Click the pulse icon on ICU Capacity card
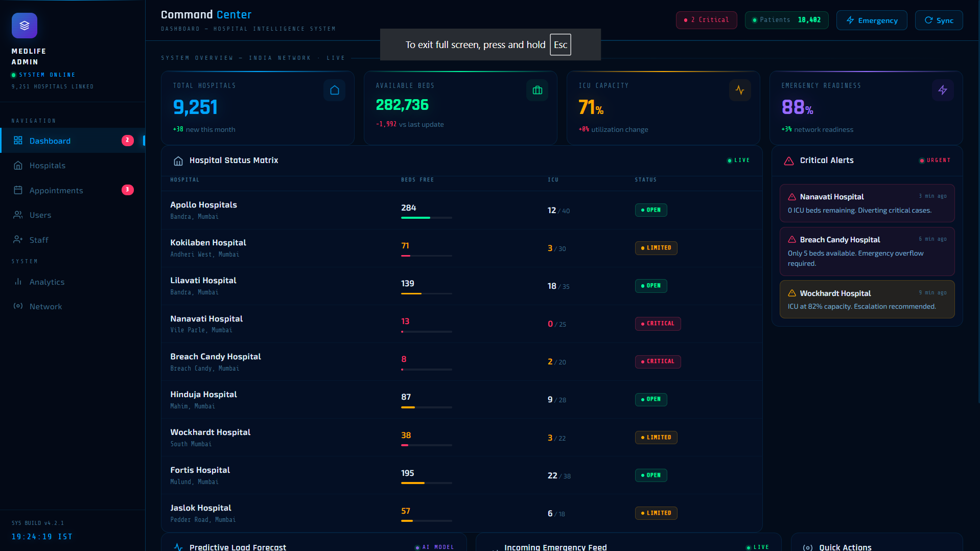This screenshot has width=980, height=551. coord(740,90)
